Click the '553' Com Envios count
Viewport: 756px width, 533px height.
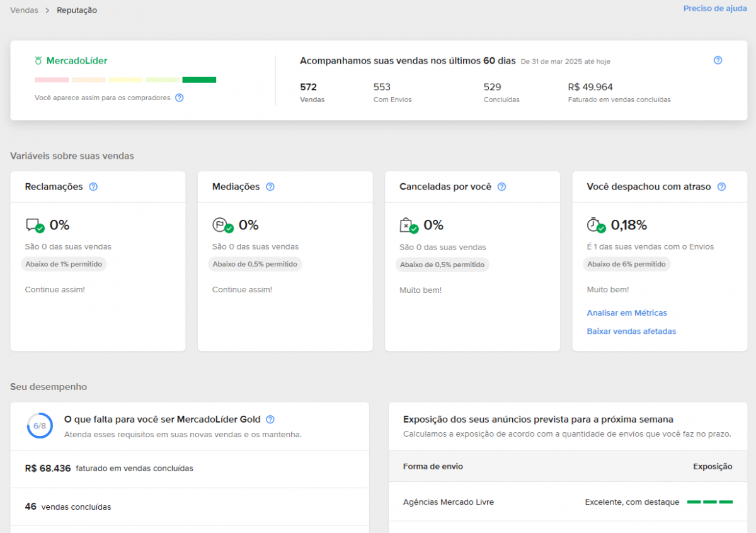[x=382, y=87]
